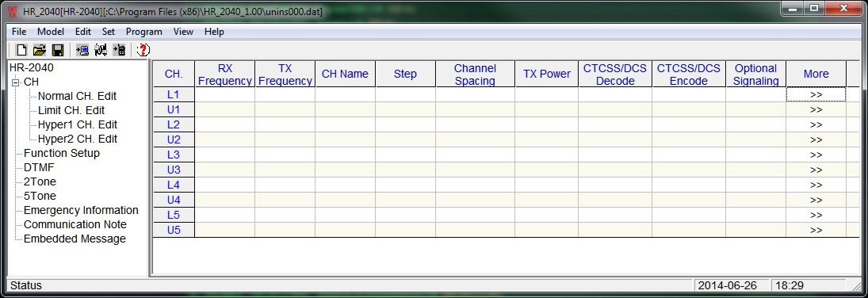Select Hyper2 CH. Edit in tree
This screenshot has width=868, height=298.
click(x=78, y=139)
